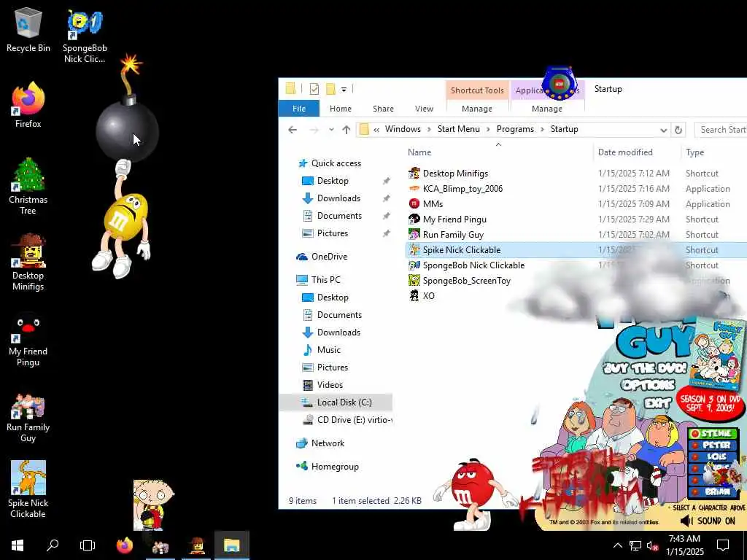747x560 pixels.
Task: Click the Stewie desktop toy
Action: pos(152,504)
